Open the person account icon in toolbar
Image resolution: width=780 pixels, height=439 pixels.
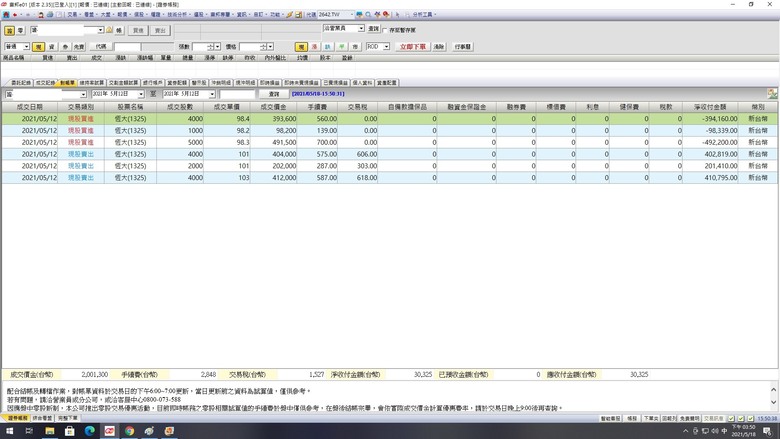[x=41, y=15]
